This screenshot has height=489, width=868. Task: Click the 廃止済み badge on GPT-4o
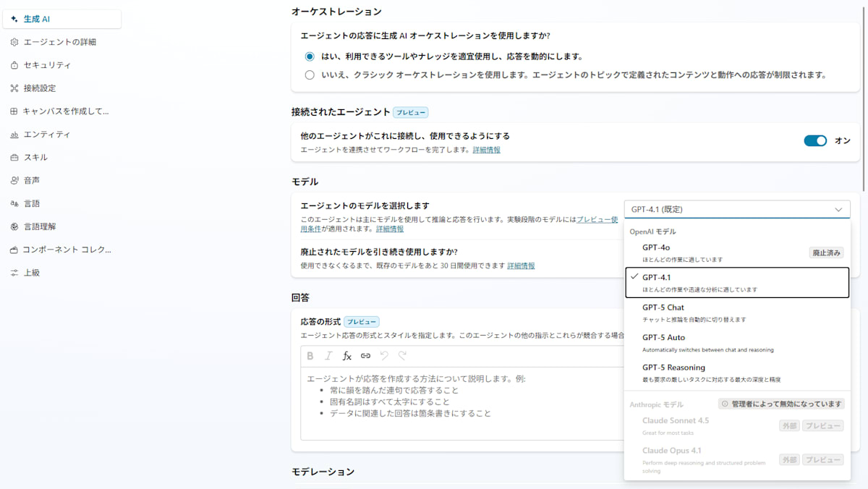point(826,253)
